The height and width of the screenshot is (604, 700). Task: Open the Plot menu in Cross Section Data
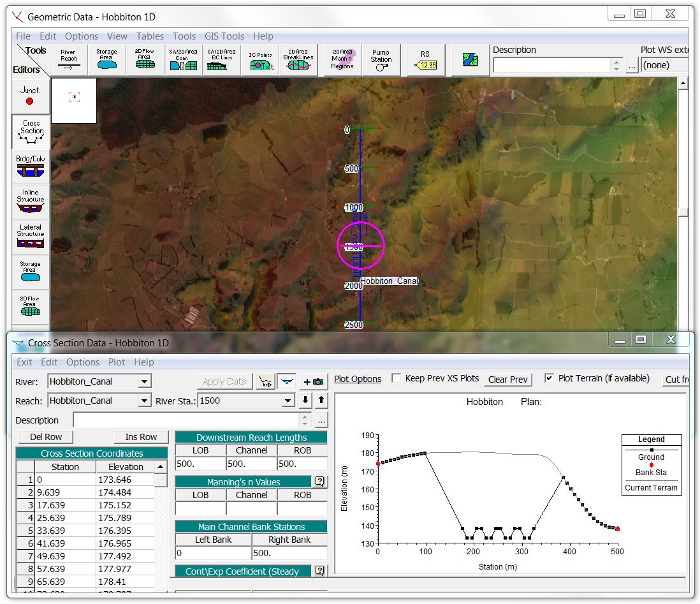click(x=117, y=362)
